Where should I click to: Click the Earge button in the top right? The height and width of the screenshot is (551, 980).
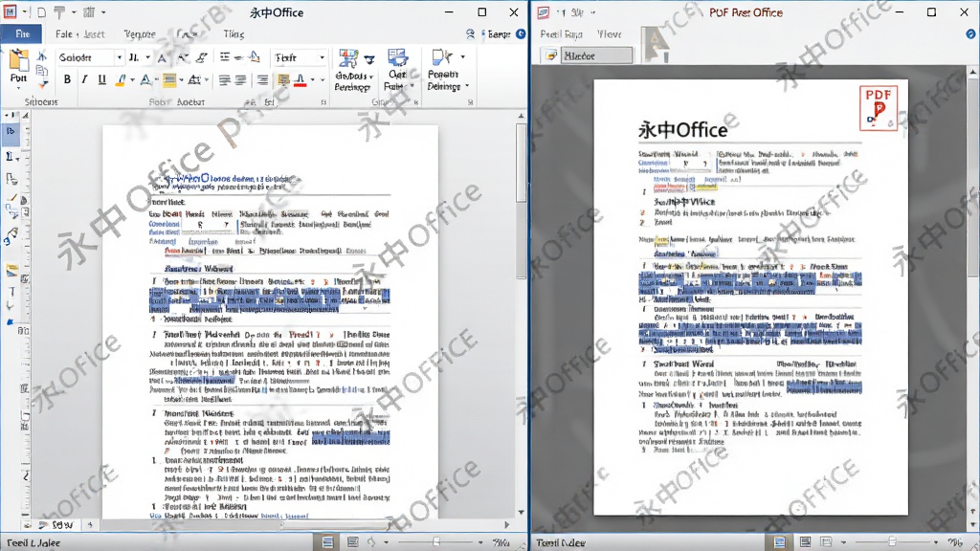coord(499,33)
